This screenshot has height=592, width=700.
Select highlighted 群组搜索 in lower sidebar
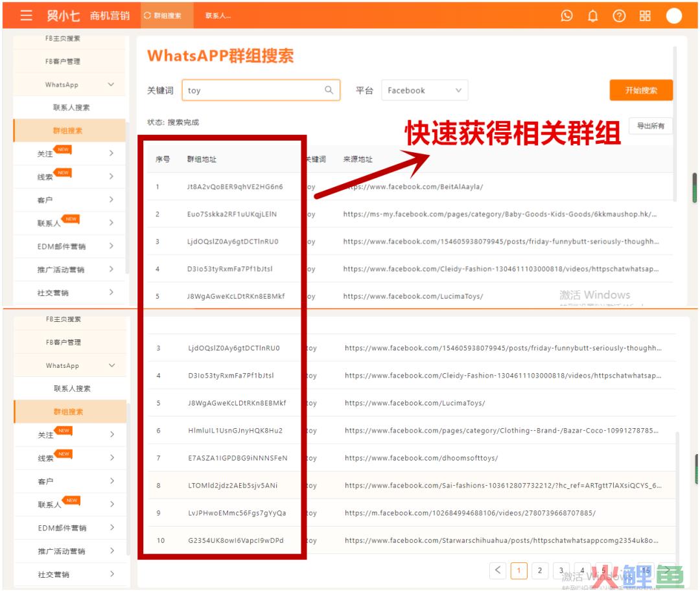pos(70,412)
